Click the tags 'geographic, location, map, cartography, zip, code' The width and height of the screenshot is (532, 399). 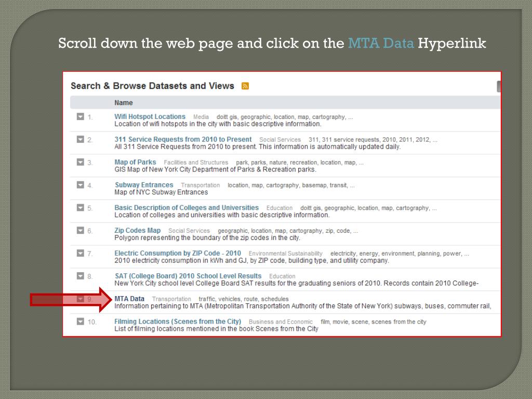[x=288, y=230]
